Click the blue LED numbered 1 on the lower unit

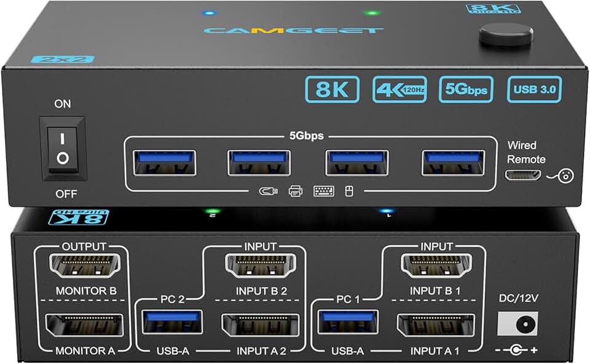pyautogui.click(x=386, y=212)
